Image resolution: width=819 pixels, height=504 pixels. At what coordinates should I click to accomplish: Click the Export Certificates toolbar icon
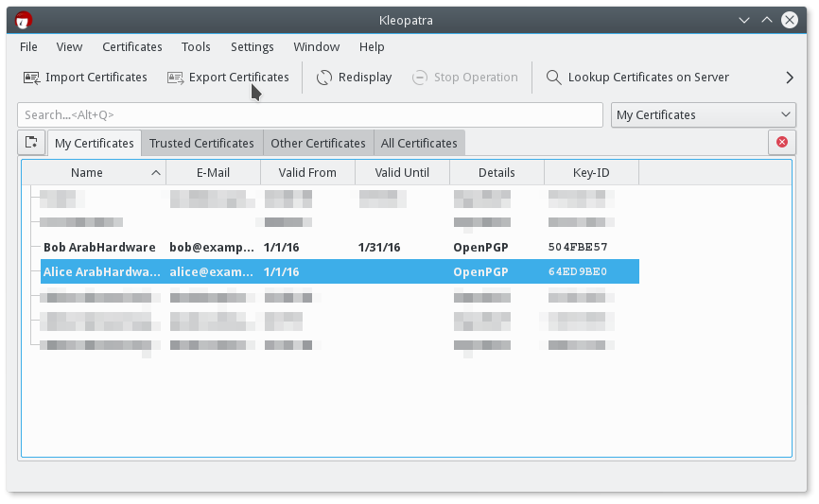[x=176, y=78]
